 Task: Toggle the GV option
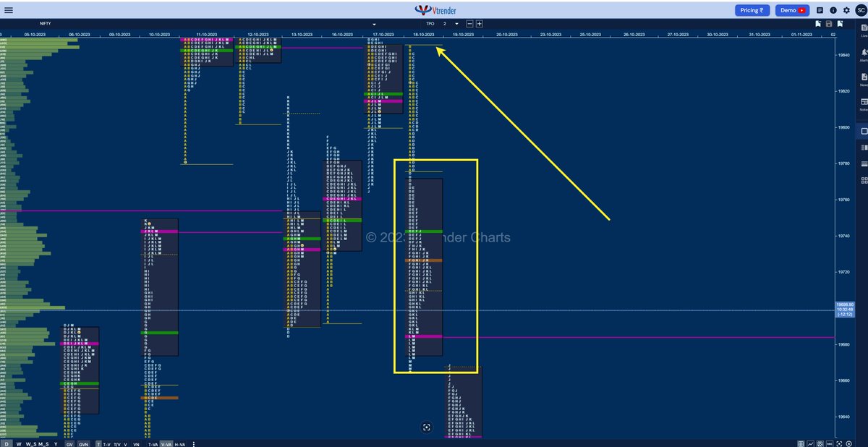69,443
